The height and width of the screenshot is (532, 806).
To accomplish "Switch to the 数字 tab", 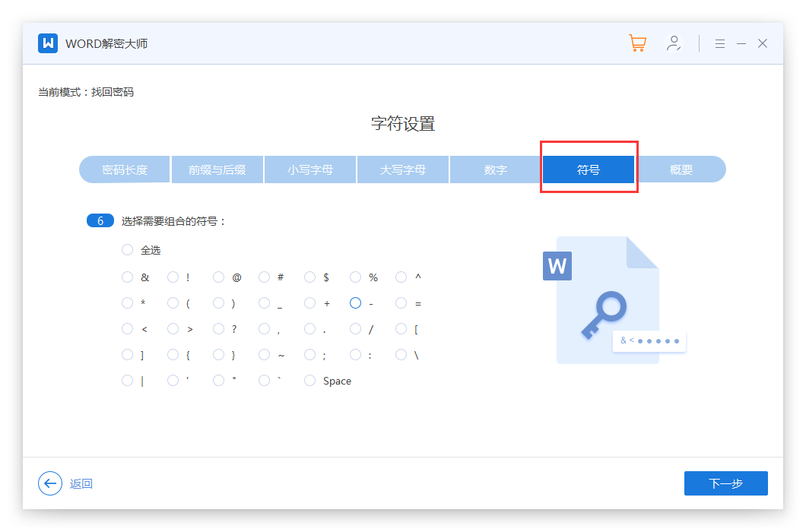I will 496,169.
